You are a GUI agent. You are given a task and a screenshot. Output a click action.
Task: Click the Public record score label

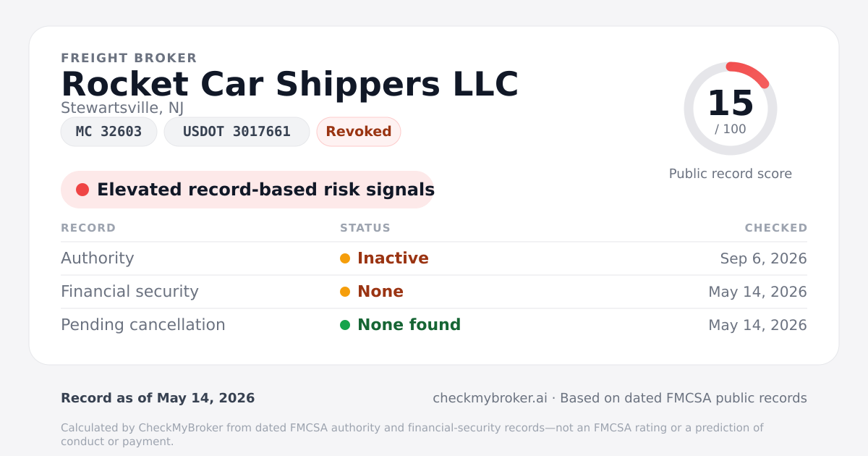[731, 174]
